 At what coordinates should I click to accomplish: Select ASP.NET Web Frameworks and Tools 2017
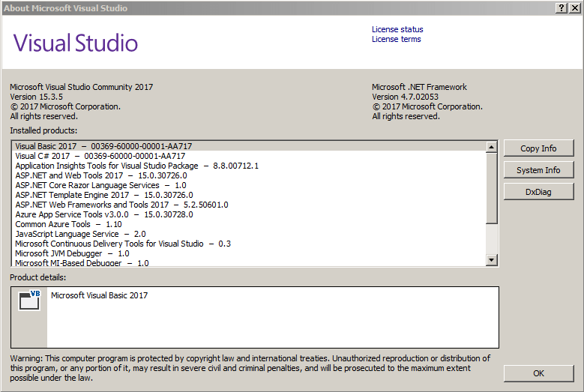pos(250,205)
